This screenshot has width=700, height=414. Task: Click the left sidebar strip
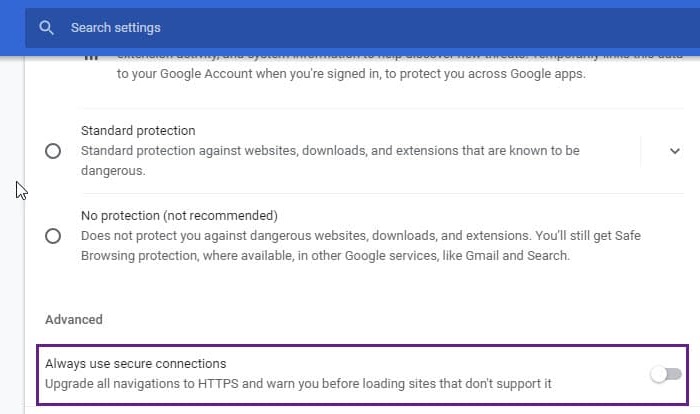[x=12, y=250]
